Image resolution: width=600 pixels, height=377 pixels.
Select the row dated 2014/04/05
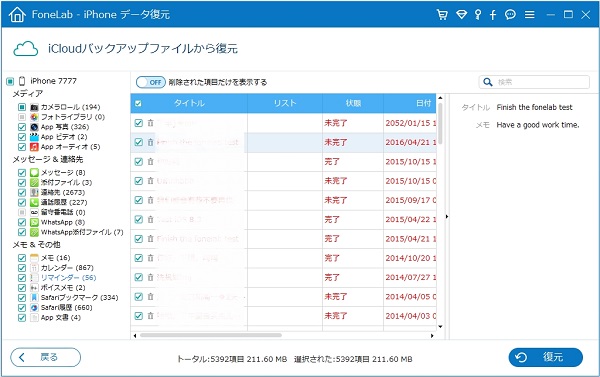click(x=283, y=296)
